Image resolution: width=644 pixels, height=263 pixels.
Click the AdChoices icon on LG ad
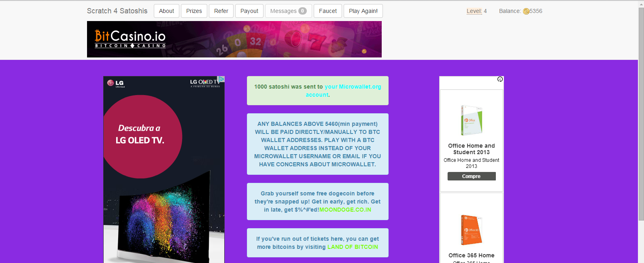pos(221,79)
